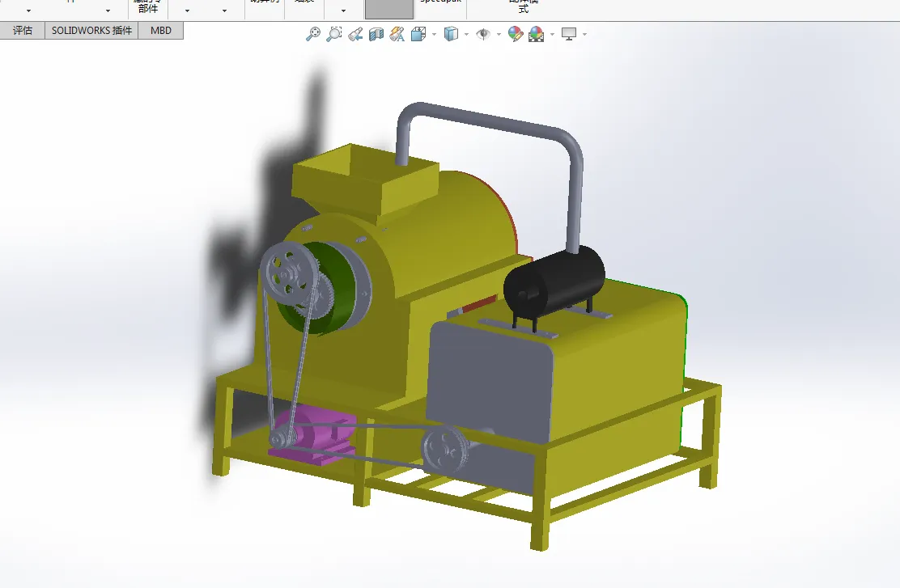Switch to the MBD tab

[x=161, y=31]
